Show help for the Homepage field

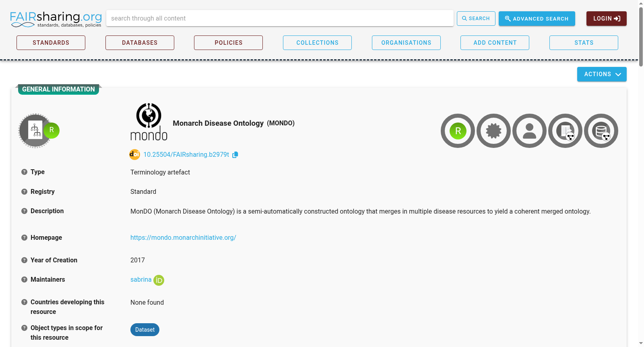(24, 238)
